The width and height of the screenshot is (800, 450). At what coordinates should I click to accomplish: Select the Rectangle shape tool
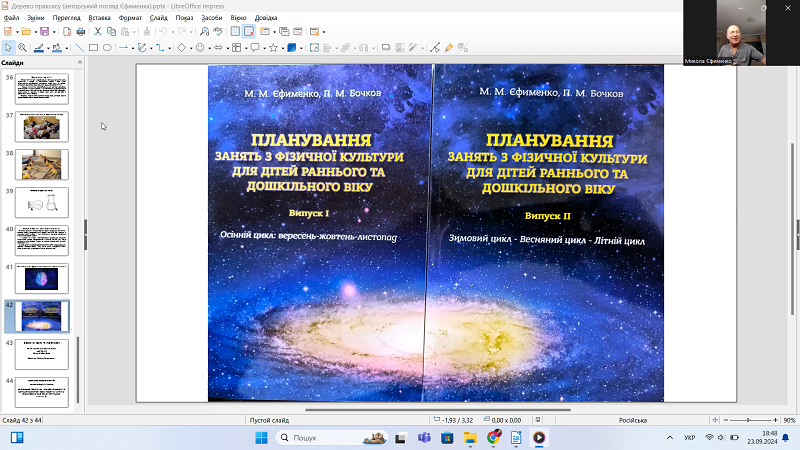[x=93, y=47]
